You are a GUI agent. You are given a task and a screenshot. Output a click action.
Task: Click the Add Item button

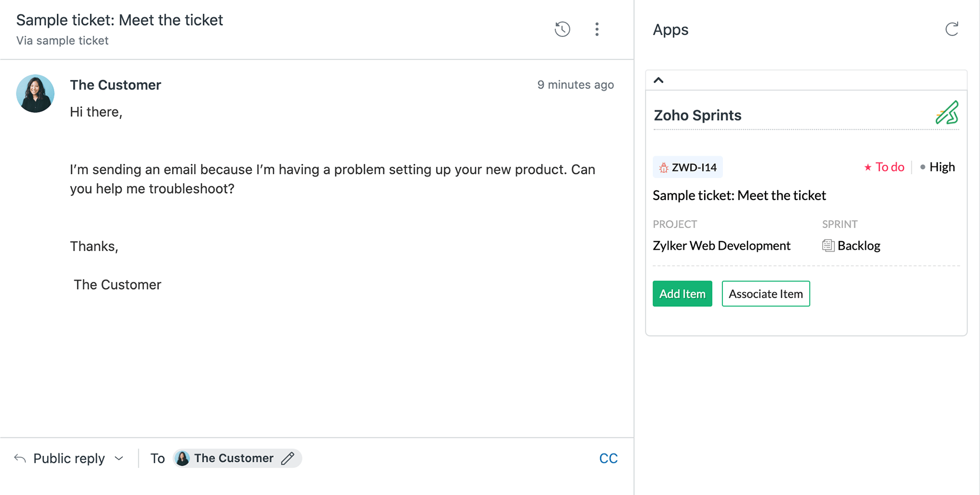pos(682,294)
